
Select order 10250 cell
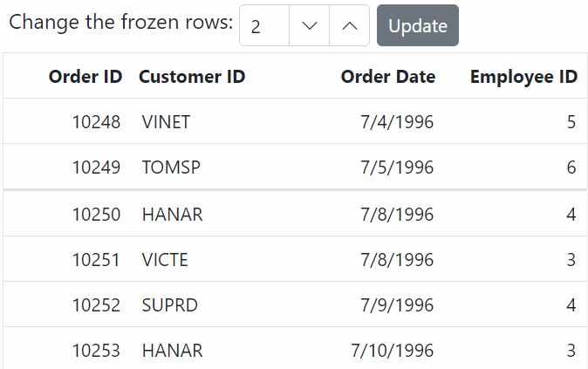tap(96, 215)
